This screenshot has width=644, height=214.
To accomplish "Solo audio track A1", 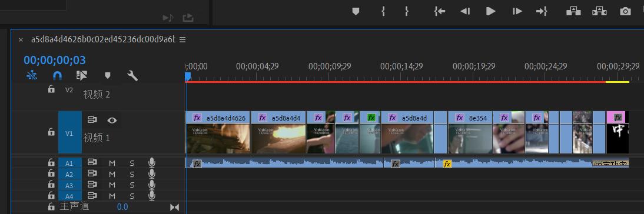I will 132,163.
